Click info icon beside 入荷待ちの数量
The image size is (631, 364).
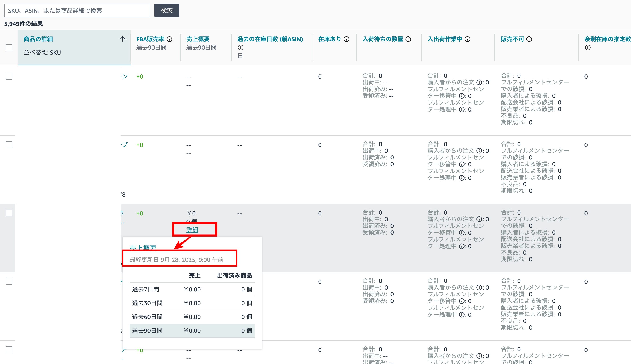408,39
